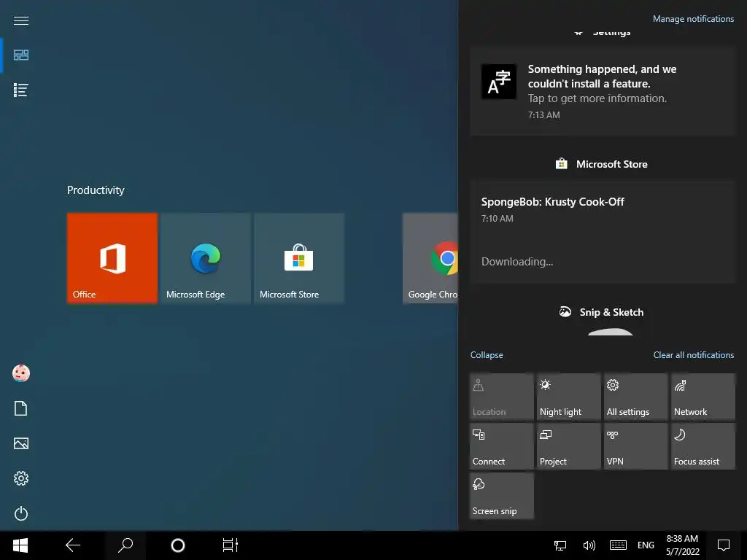Toggle Night light quick action
This screenshot has height=560, width=747.
(569, 397)
